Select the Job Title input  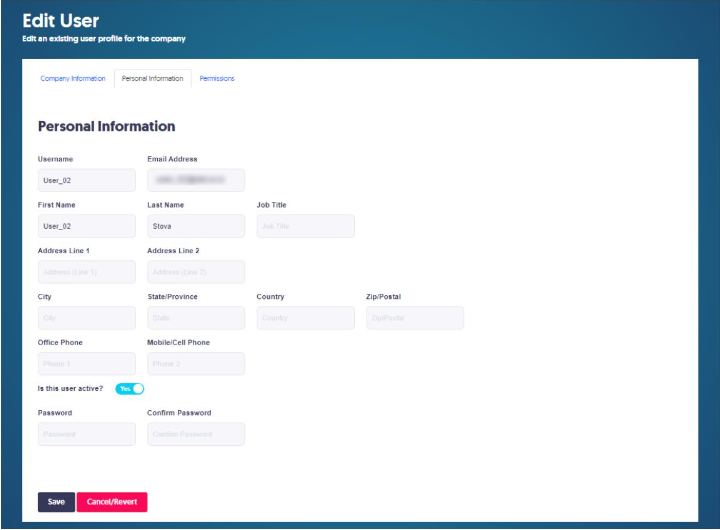[x=305, y=226]
